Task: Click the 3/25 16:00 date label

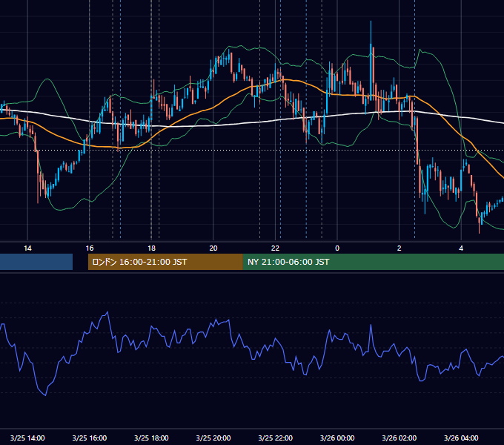Action: coord(90,438)
